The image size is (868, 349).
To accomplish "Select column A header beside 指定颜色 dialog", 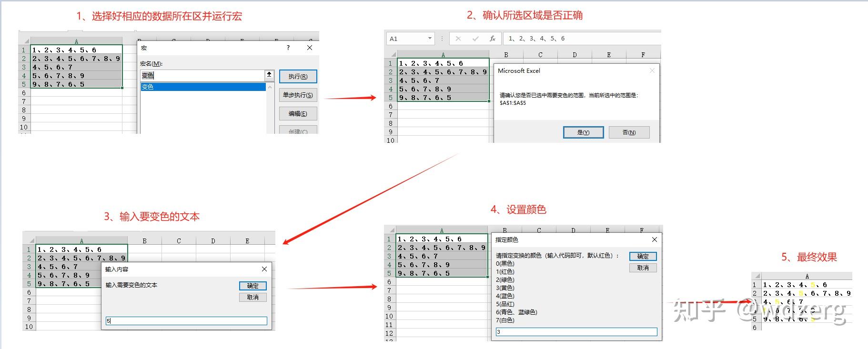I will tap(442, 230).
